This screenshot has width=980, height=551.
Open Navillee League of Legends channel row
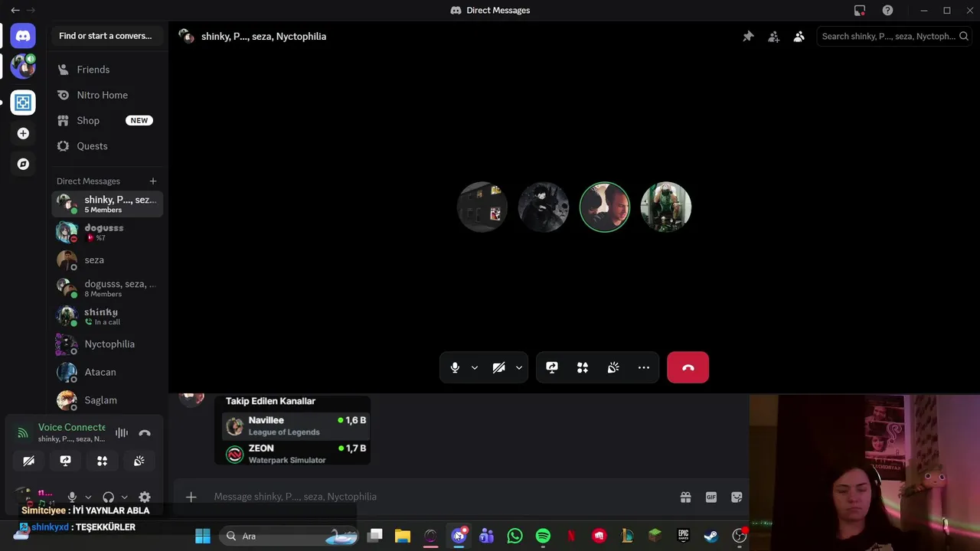pyautogui.click(x=296, y=426)
